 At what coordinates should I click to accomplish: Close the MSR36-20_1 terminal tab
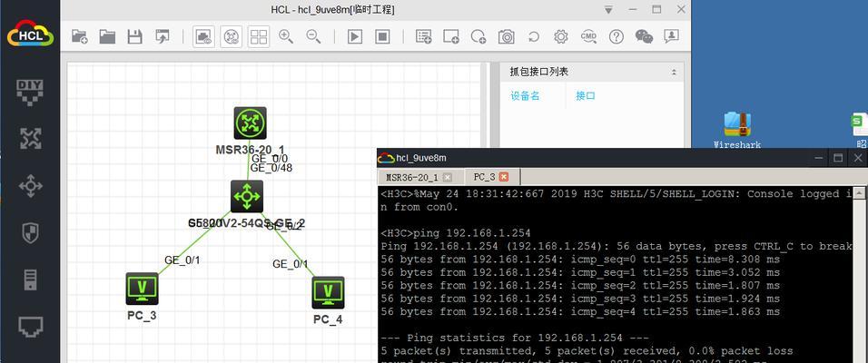(448, 177)
